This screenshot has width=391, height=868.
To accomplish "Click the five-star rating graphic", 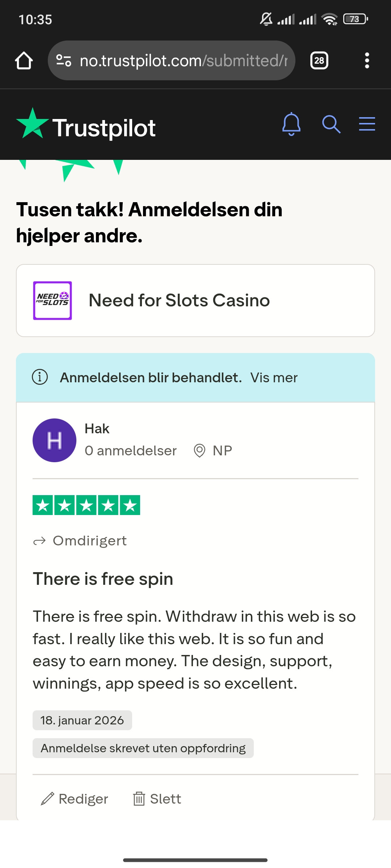I will 86,505.
